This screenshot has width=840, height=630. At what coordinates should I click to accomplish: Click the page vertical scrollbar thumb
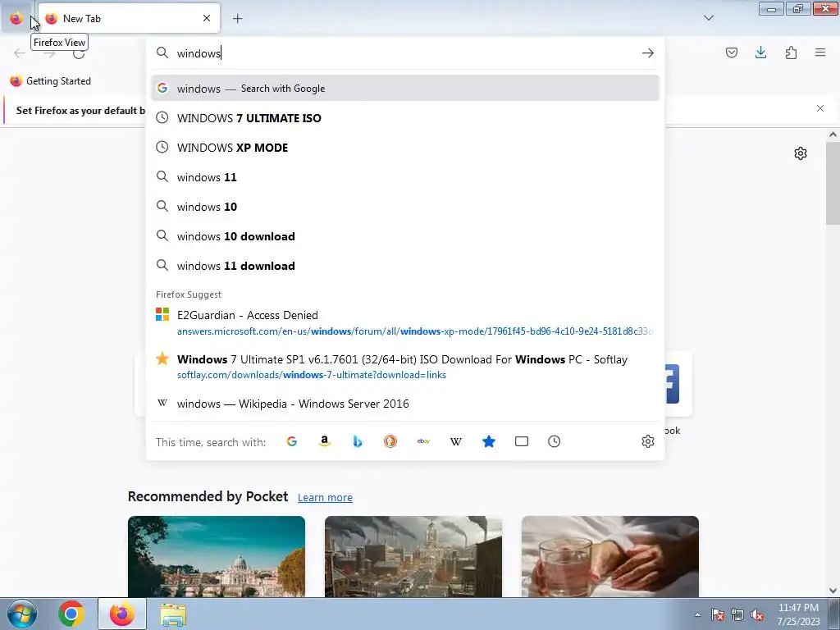(833, 184)
